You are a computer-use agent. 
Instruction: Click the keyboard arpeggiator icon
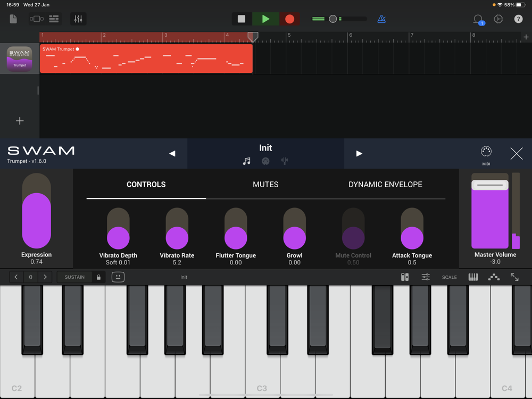[x=494, y=277]
